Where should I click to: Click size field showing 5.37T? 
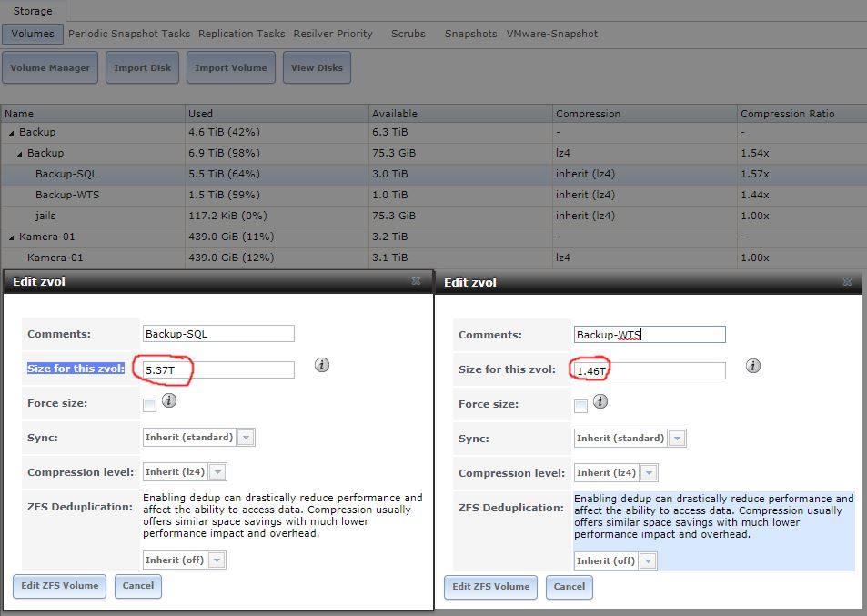[x=218, y=370]
